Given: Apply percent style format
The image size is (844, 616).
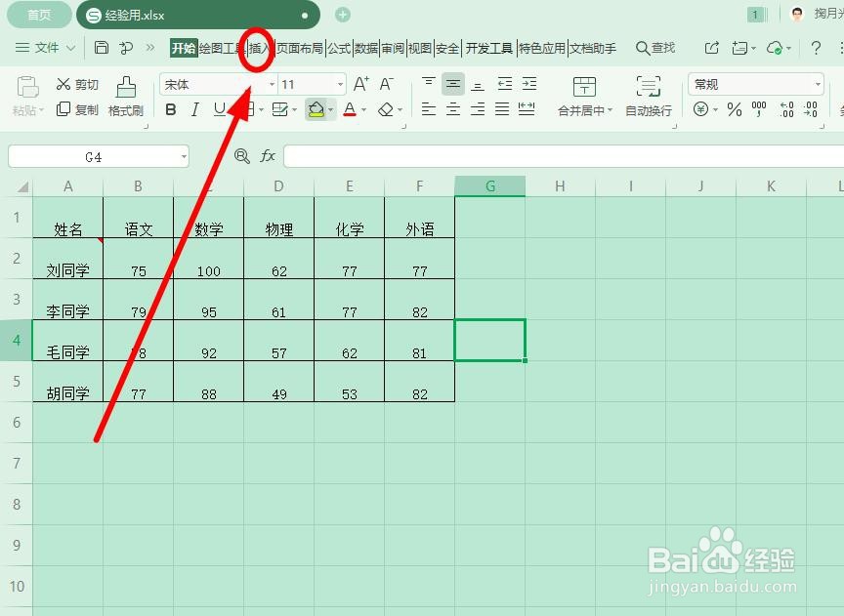Looking at the screenshot, I should 735,109.
